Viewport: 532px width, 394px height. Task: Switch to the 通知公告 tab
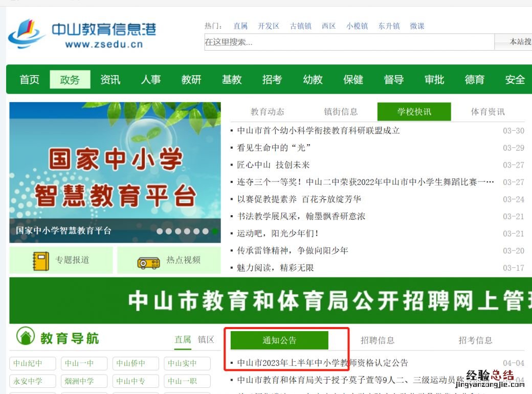tap(279, 340)
